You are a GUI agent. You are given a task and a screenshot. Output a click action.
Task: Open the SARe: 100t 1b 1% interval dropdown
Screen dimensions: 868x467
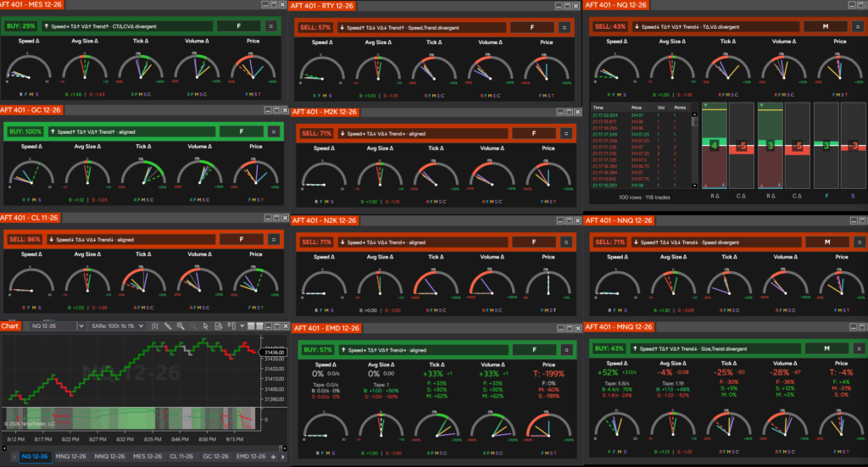117,326
